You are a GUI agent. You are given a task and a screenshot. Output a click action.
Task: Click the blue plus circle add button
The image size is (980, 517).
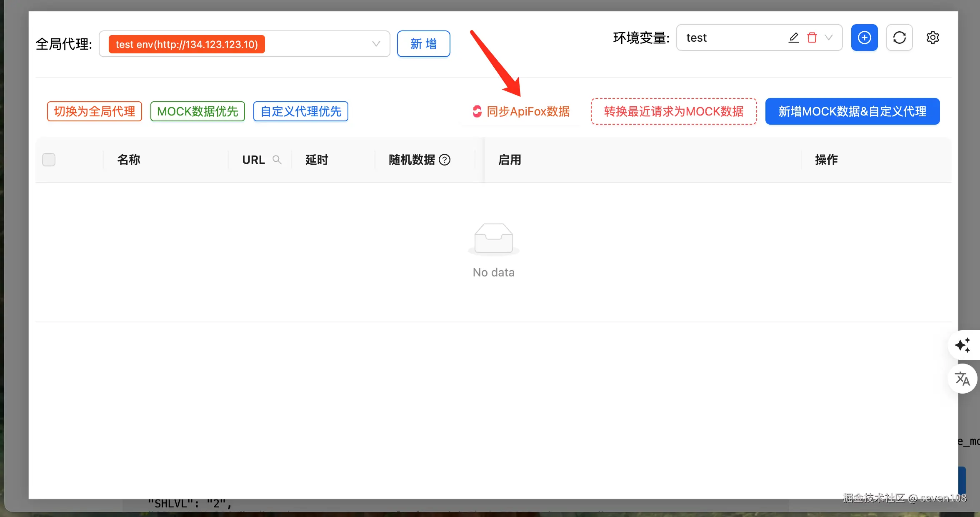864,38
